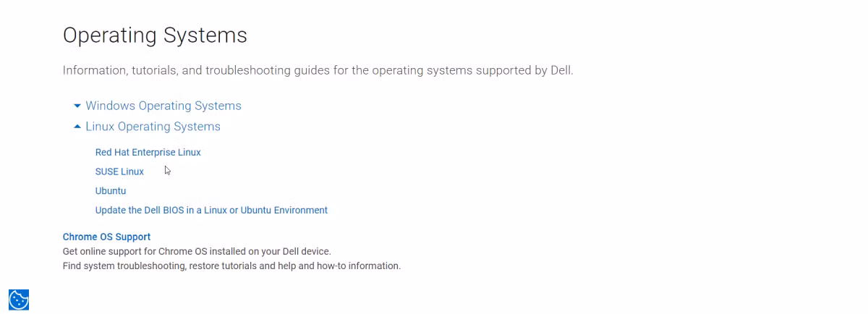Toggle the Linux section disclosure triangle
868x314 pixels.
pos(77,127)
